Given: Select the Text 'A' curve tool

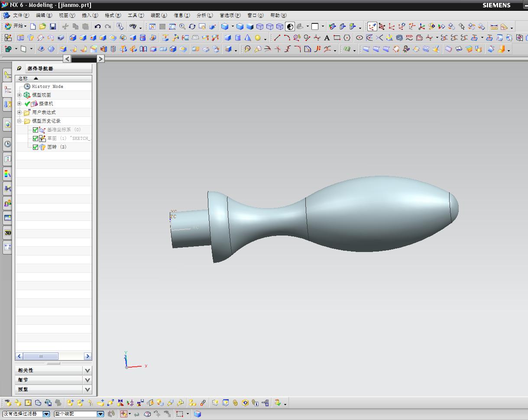Looking at the screenshot, I should (x=327, y=38).
